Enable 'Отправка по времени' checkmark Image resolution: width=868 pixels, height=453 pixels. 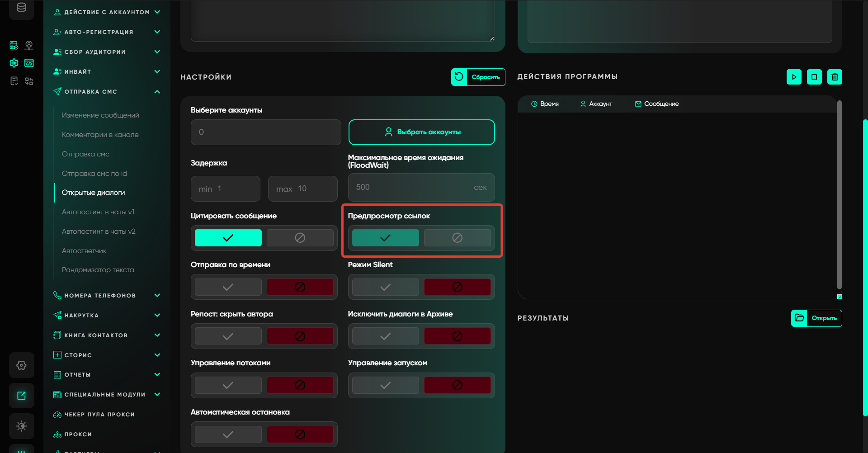tap(228, 287)
